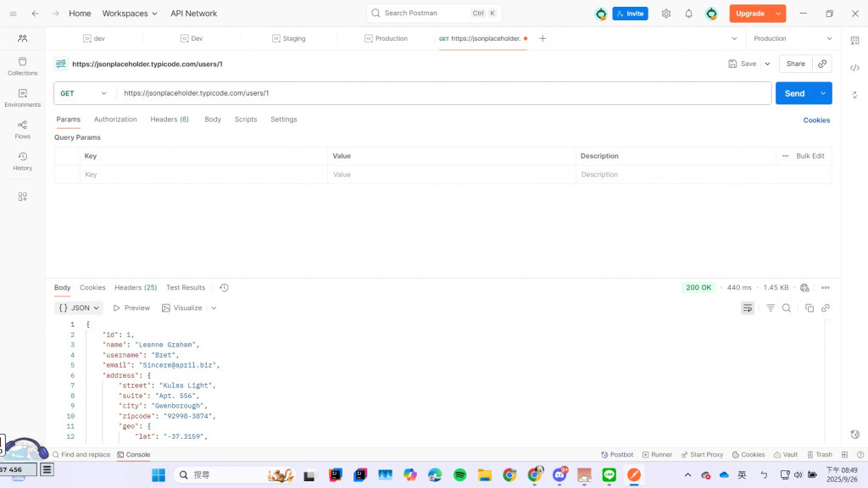This screenshot has height=488, width=868.
Task: Click the Search Postman box
Action: pyautogui.click(x=434, y=14)
